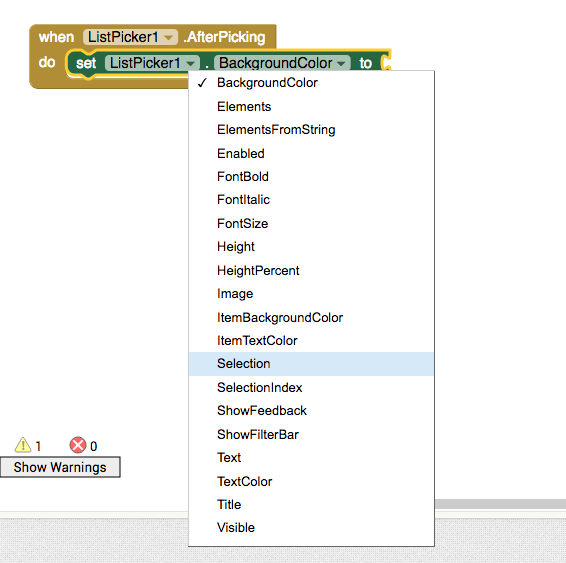This screenshot has width=566, height=563.
Task: Choose ShowFilterBar in the dropdown
Action: click(311, 434)
